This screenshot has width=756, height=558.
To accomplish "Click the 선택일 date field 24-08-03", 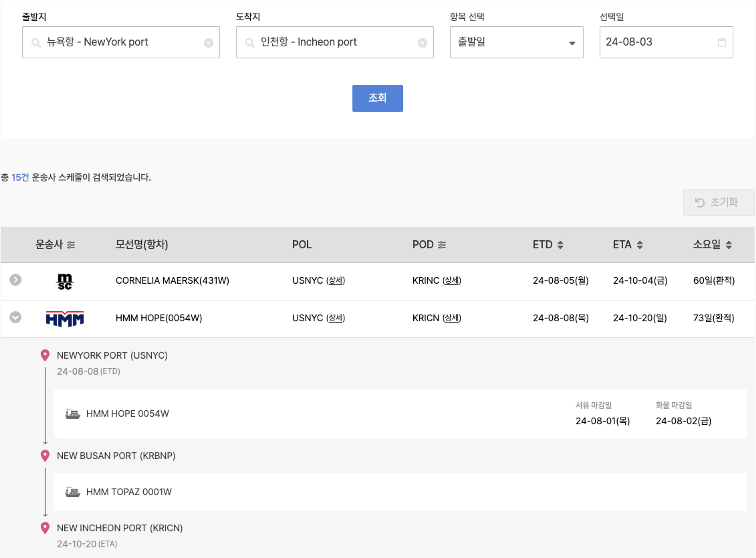I will (x=666, y=42).
